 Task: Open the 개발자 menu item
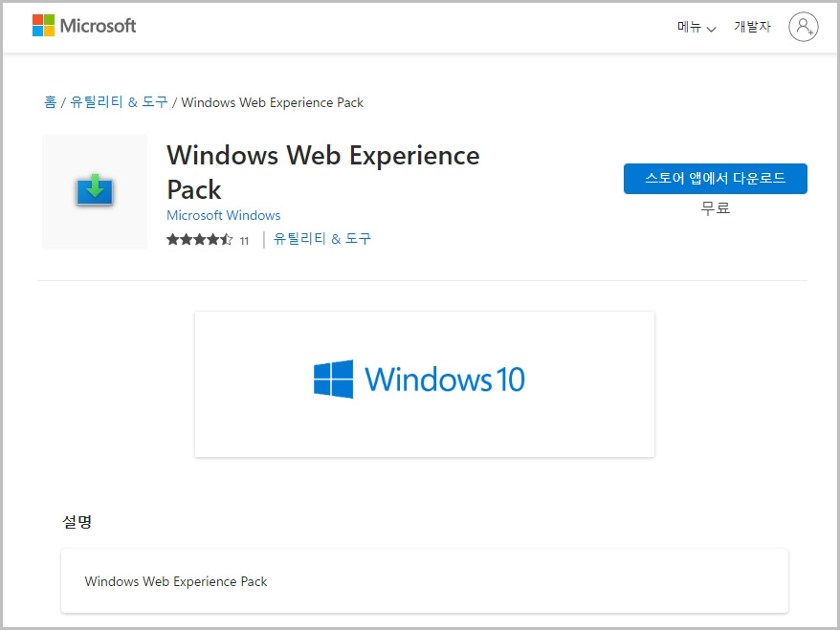pos(752,27)
